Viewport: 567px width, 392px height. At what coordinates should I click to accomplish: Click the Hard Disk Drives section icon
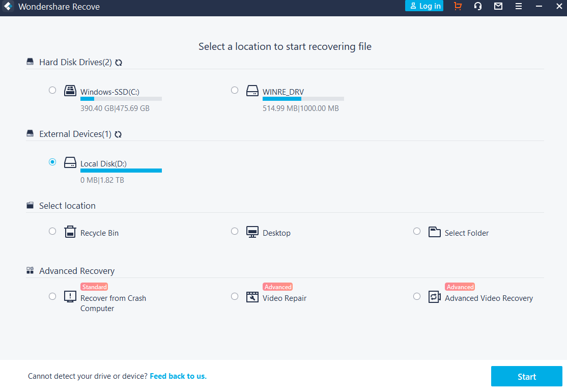tap(30, 62)
